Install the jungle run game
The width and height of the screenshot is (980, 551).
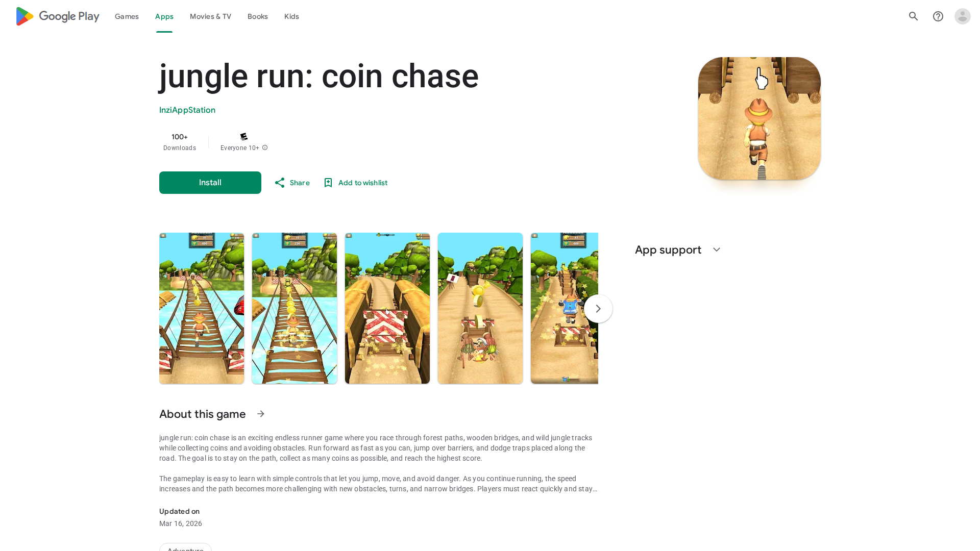pos(210,183)
